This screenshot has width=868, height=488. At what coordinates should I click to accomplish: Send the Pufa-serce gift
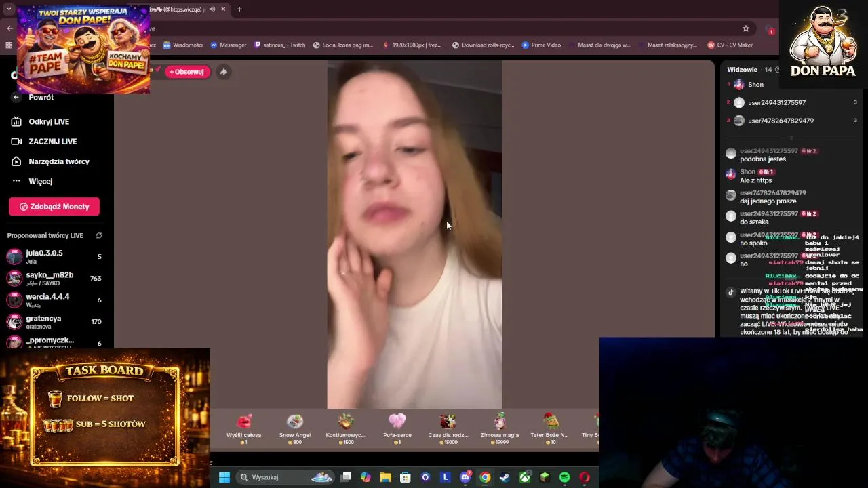[397, 429]
